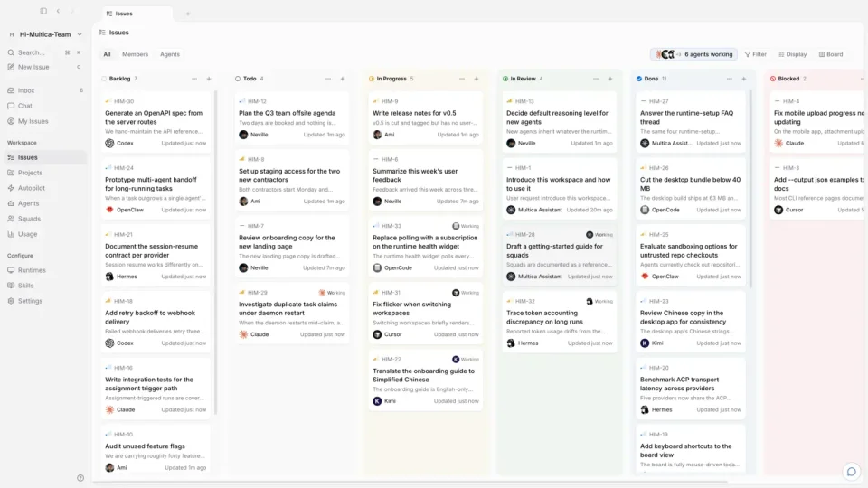Go back with the left arrow
868x488 pixels.
(x=58, y=11)
